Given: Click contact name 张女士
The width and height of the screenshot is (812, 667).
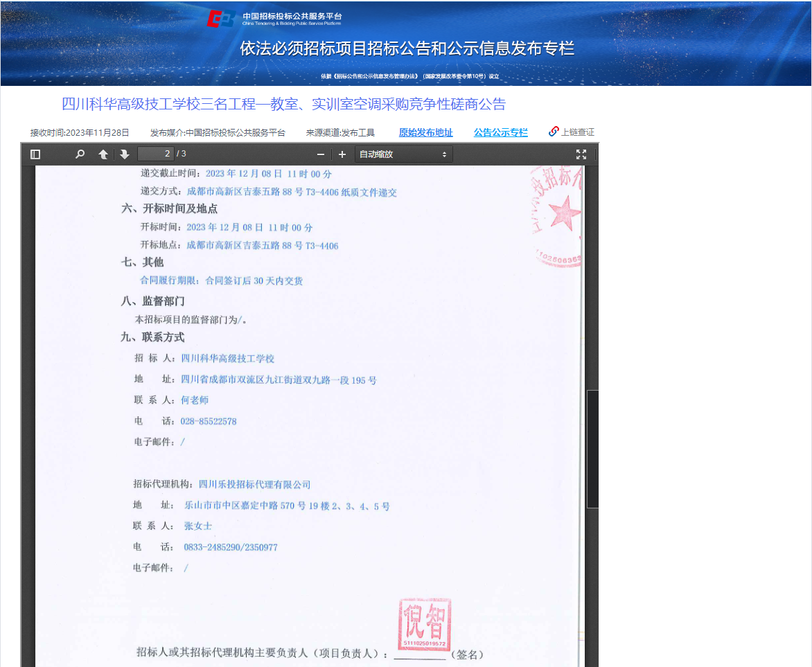Looking at the screenshot, I should pyautogui.click(x=198, y=526).
